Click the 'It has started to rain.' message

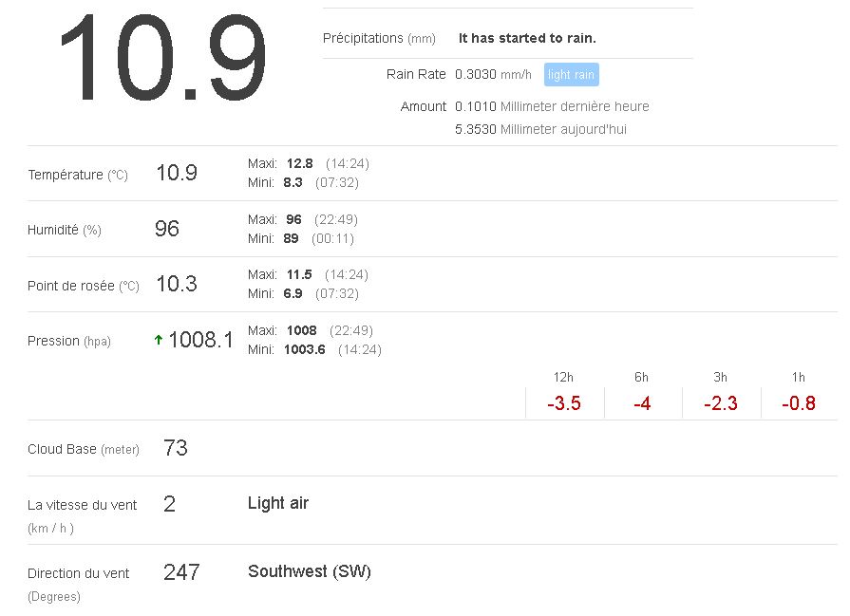[527, 38]
